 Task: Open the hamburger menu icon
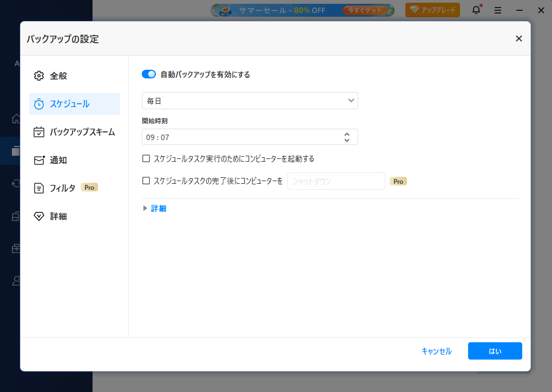[498, 11]
